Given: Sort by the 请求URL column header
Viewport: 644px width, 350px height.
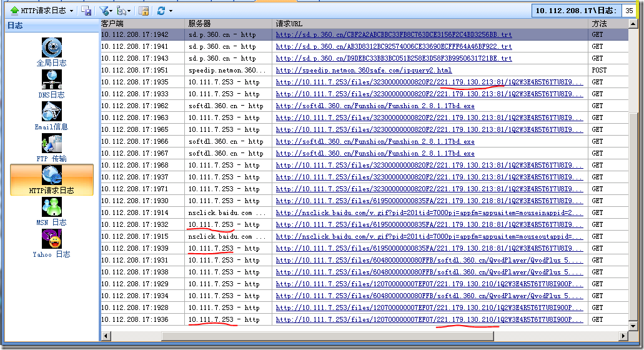Looking at the screenshot, I should 430,24.
